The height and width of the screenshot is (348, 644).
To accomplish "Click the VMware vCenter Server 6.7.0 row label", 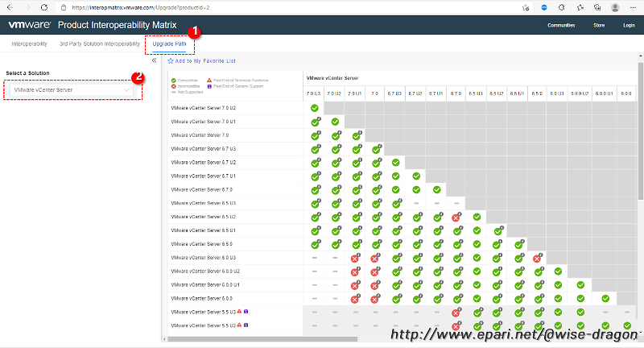I will [202, 189].
